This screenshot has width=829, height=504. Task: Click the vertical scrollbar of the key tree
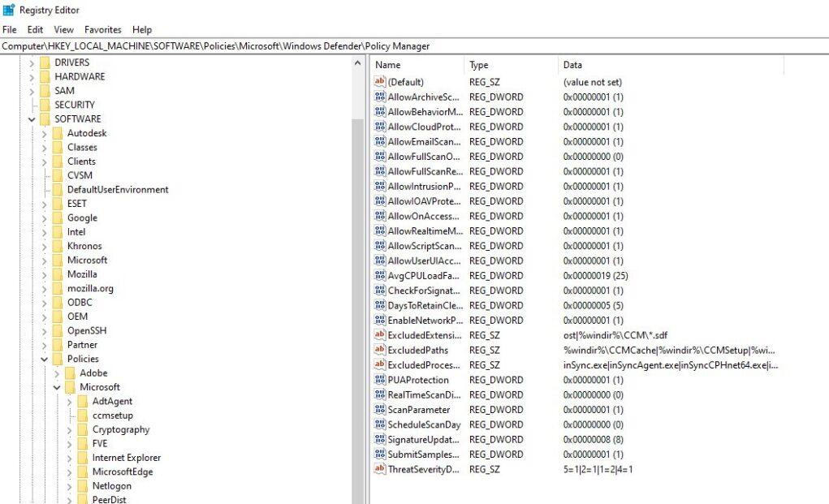[x=359, y=243]
